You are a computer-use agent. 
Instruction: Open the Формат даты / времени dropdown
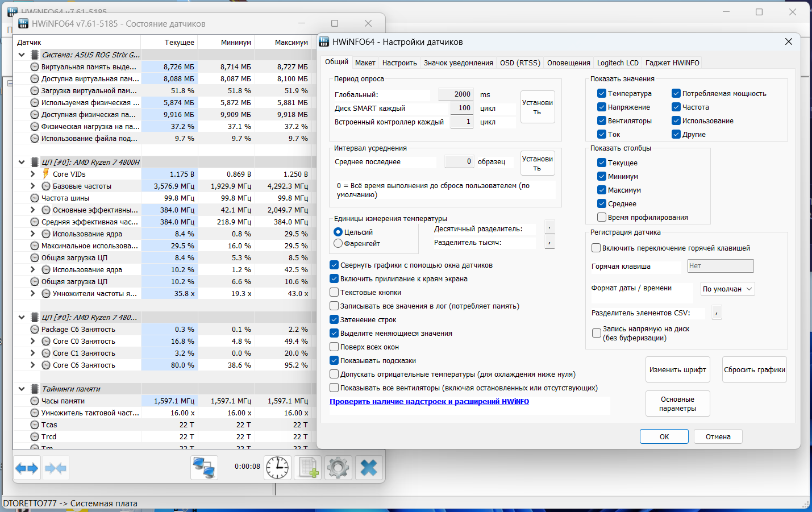(727, 289)
